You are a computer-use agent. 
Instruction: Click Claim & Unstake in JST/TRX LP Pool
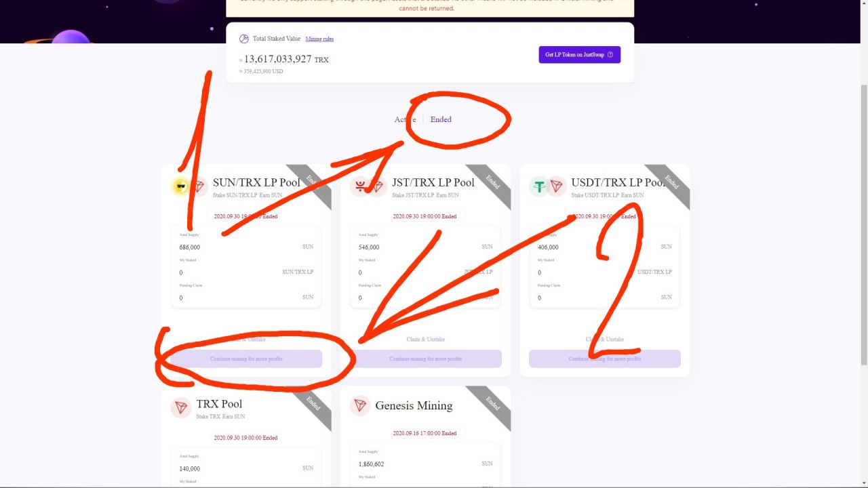pos(426,339)
